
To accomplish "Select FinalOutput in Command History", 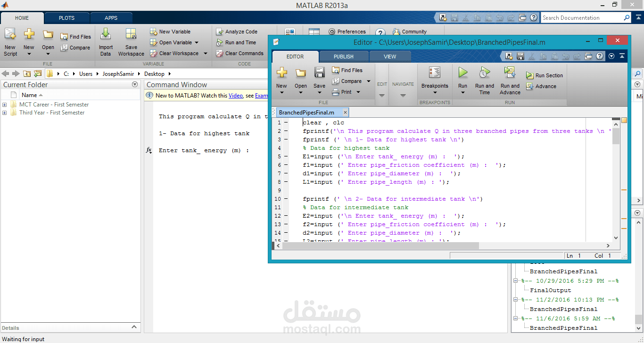I will tap(550, 290).
